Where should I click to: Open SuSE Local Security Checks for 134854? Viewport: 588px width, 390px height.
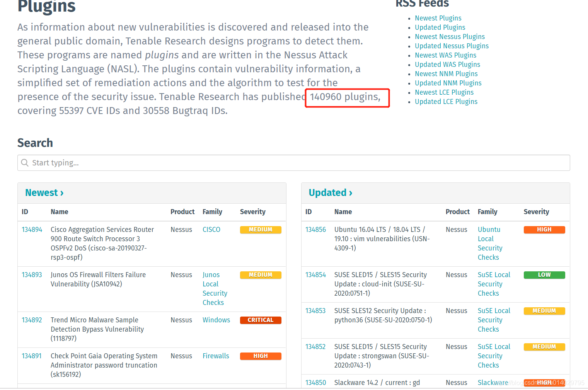coord(494,284)
